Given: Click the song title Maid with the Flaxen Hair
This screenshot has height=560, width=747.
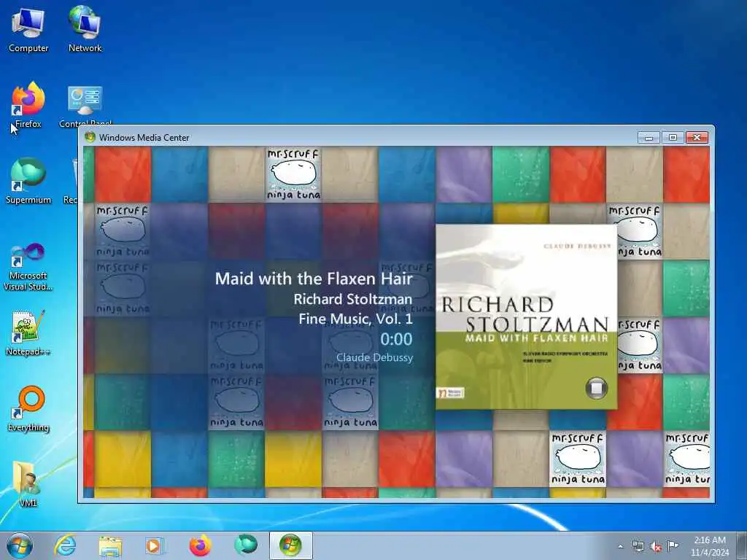Looking at the screenshot, I should click(x=314, y=279).
